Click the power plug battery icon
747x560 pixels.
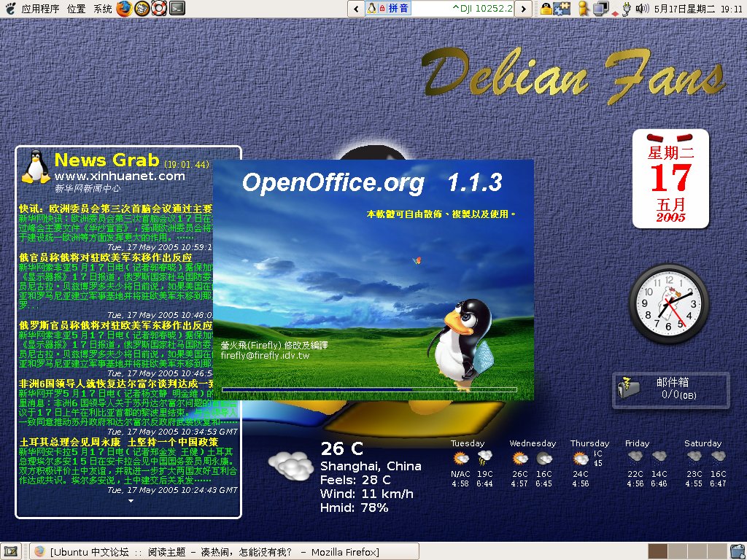627,9
